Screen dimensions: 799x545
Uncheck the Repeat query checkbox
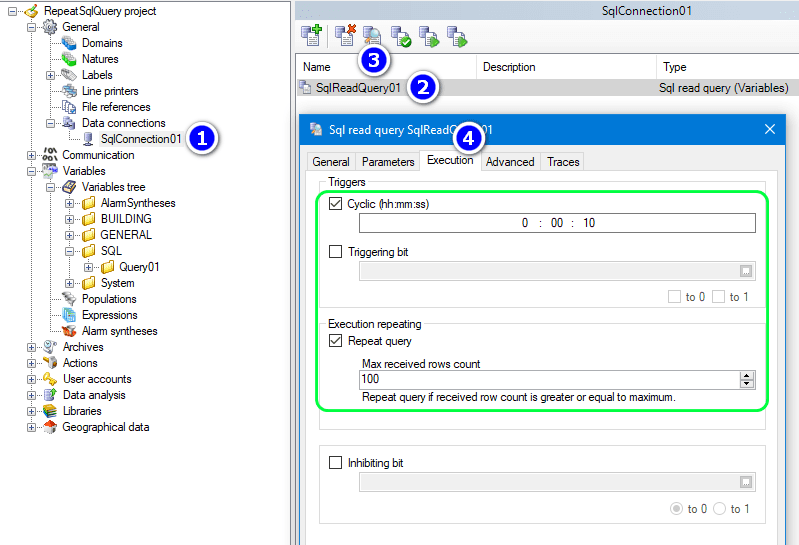pos(336,341)
